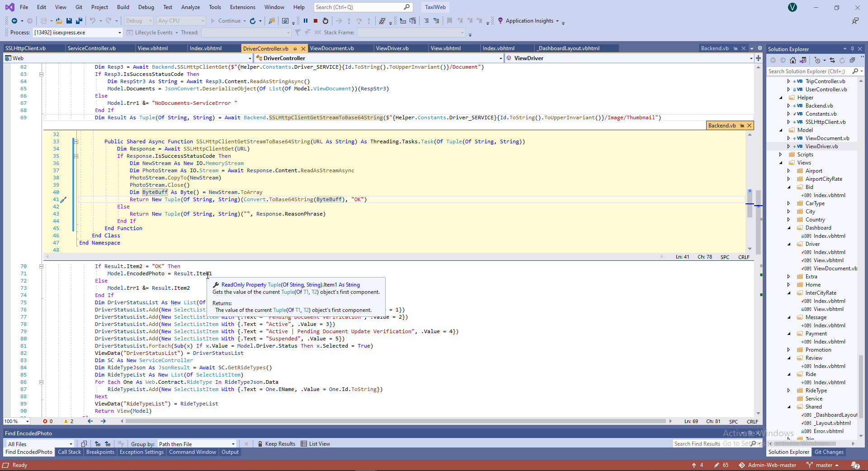Open the Process iisexpress.exe dropdown
The width and height of the screenshot is (868, 471).
pos(120,33)
